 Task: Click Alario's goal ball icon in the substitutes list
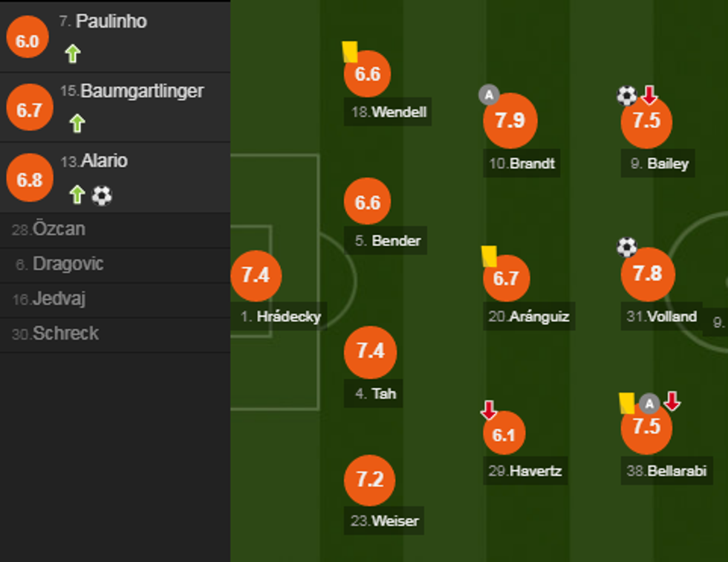tap(102, 196)
